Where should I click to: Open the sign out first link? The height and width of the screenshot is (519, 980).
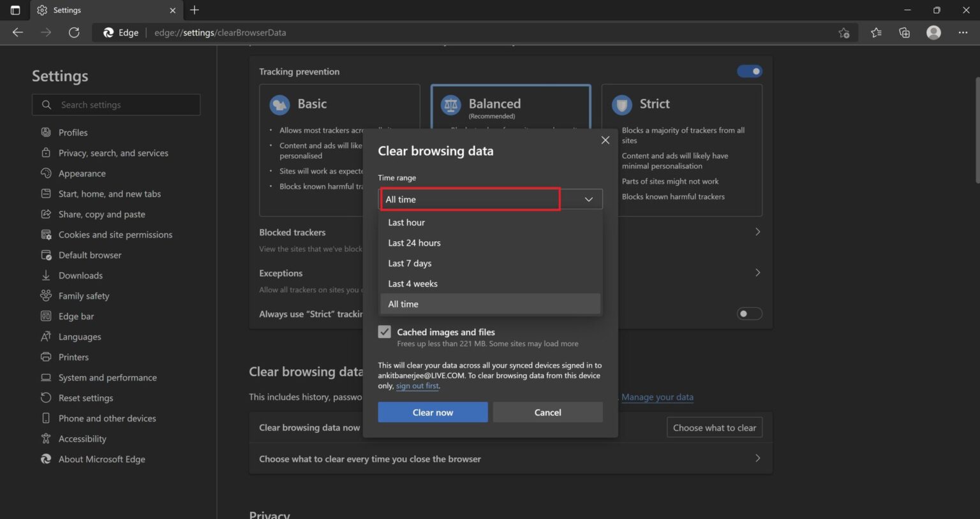coord(417,385)
